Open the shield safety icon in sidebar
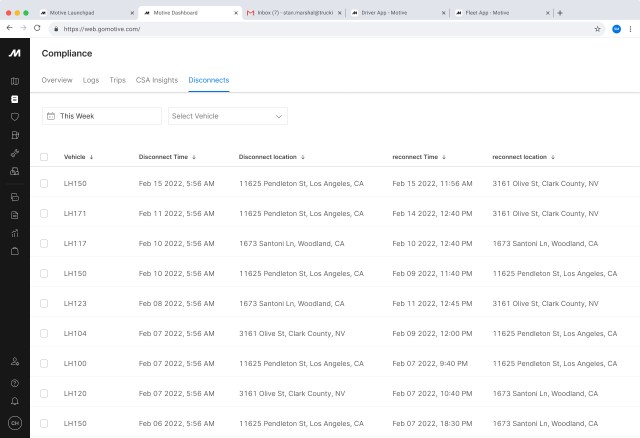The image size is (640, 438). [14, 116]
